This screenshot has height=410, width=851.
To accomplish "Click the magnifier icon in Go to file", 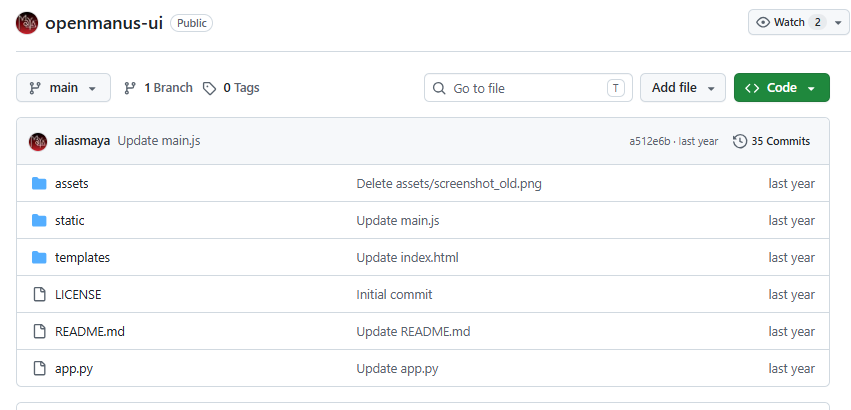I will pos(439,89).
